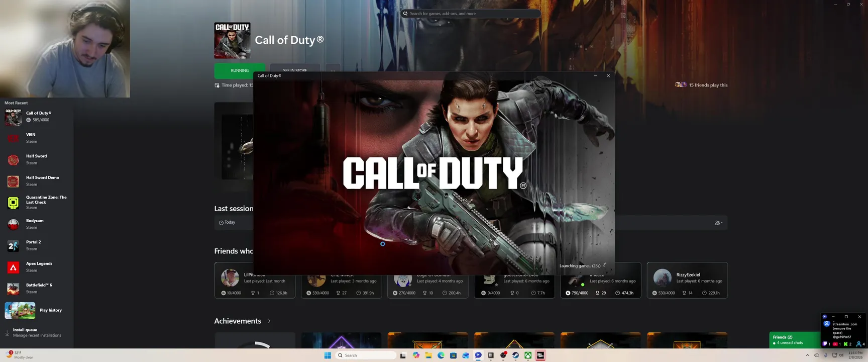
Task: Minimize the Call of Duty launcher window
Action: pyautogui.click(x=595, y=76)
